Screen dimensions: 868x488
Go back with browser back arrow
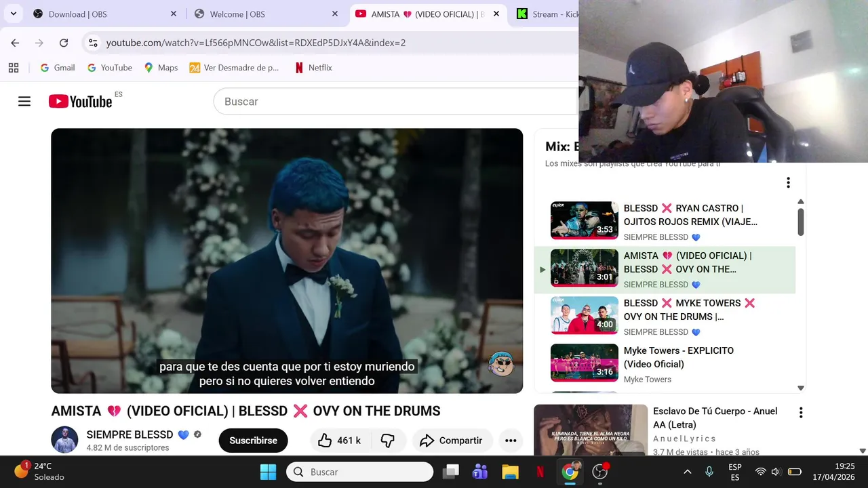(15, 43)
